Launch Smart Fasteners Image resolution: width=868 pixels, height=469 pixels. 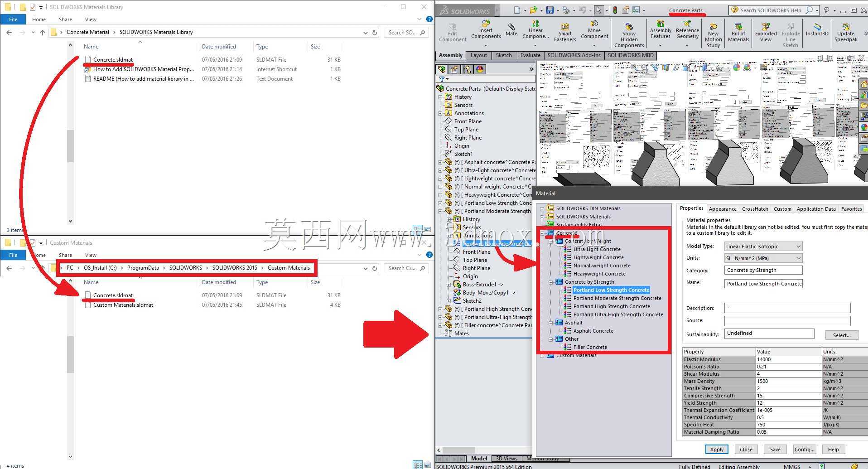[x=565, y=33]
